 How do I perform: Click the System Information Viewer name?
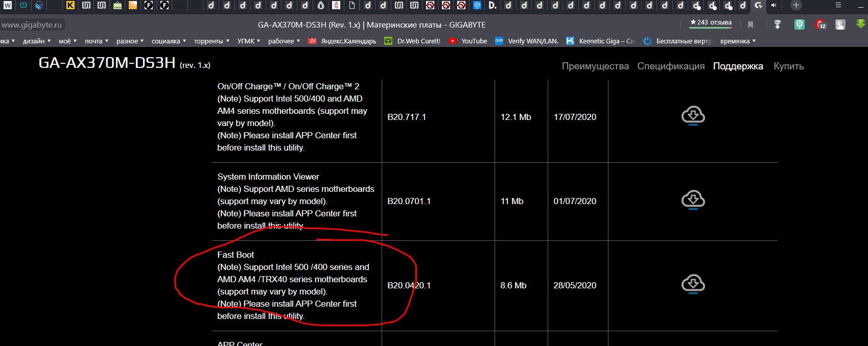pos(268,177)
